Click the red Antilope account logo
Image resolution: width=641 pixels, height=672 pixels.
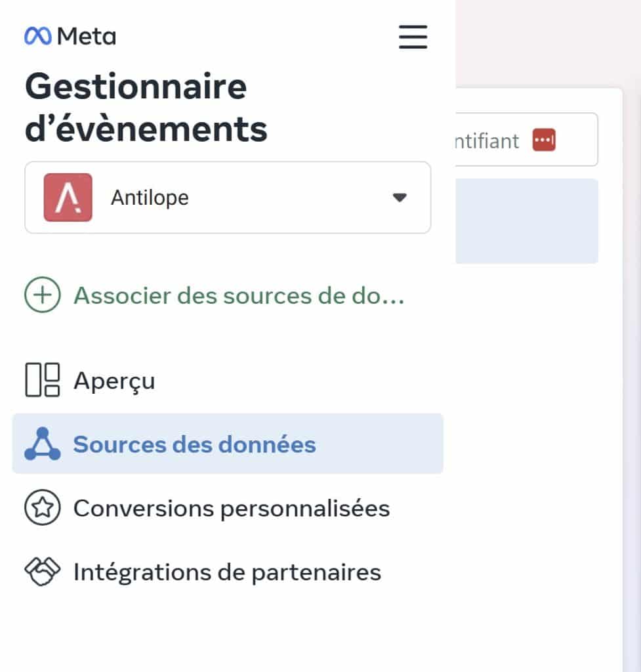click(x=68, y=197)
